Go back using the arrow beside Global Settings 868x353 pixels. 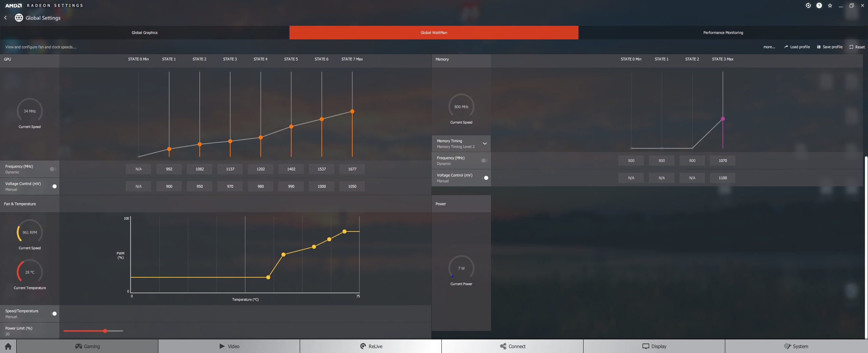5,18
